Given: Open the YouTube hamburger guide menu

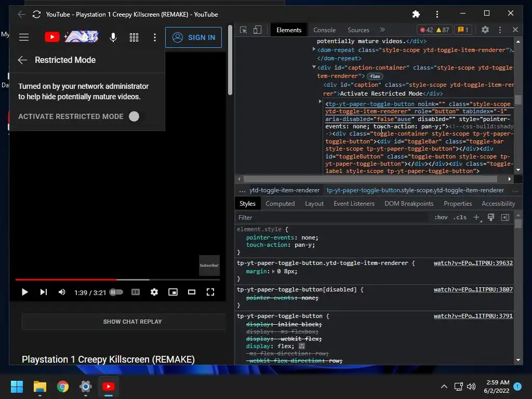Looking at the screenshot, I should coord(24,37).
